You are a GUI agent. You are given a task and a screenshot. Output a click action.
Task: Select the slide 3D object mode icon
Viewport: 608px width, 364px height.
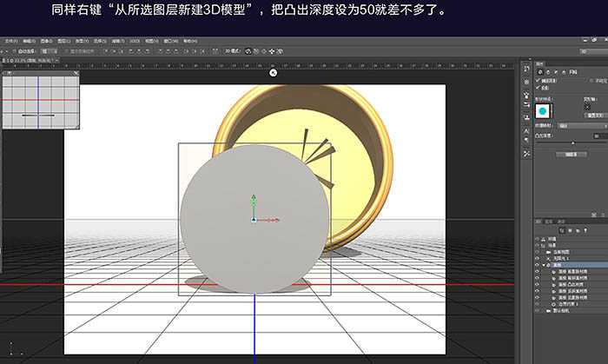point(272,51)
